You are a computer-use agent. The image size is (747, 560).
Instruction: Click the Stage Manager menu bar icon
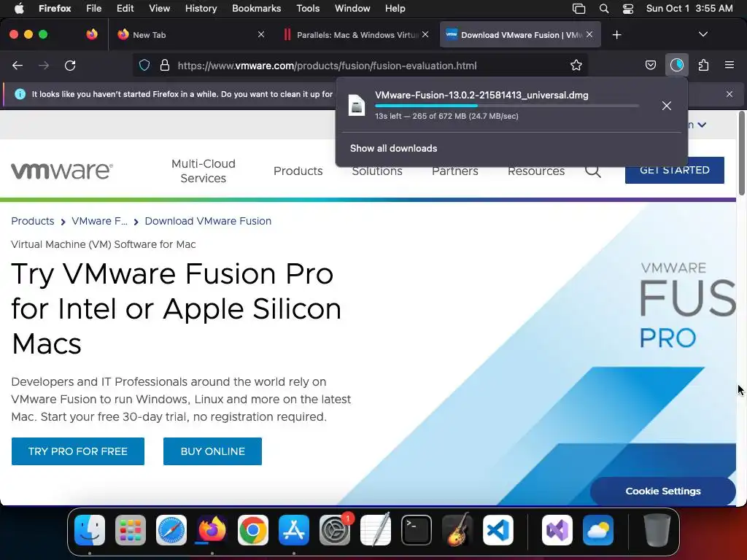click(x=578, y=9)
